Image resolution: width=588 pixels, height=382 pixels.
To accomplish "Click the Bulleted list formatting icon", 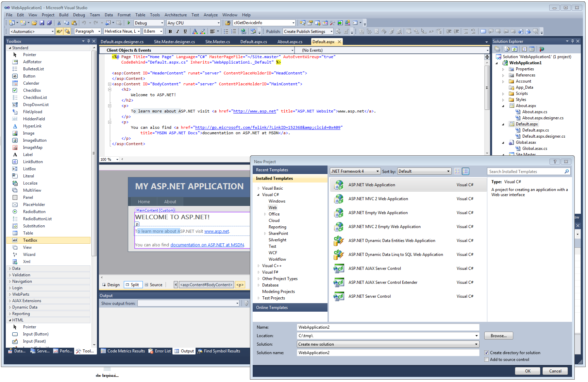I will coord(226,31).
